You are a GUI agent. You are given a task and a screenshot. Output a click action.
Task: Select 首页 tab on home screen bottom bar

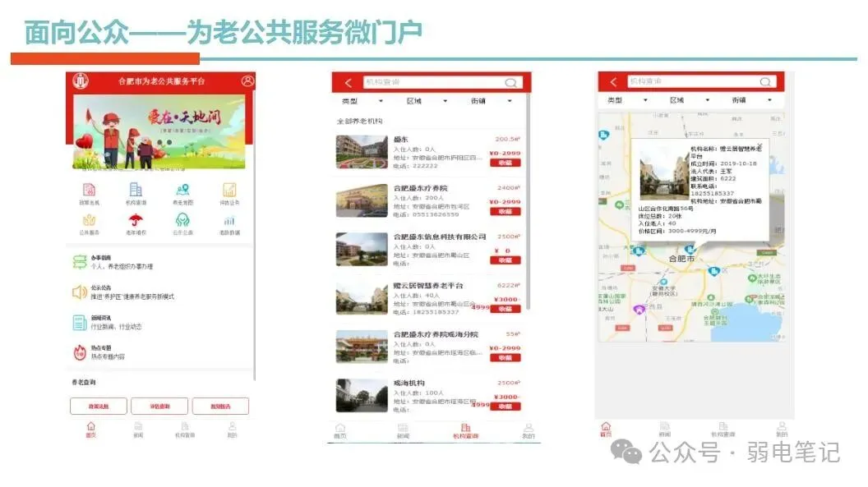tap(90, 430)
